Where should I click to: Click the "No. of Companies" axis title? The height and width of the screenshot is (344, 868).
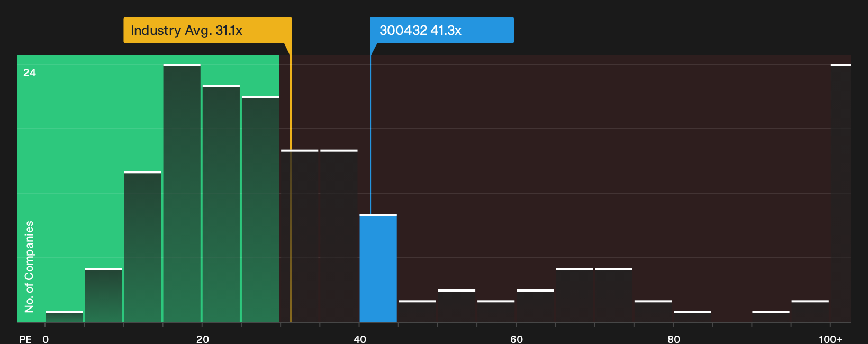tap(29, 267)
